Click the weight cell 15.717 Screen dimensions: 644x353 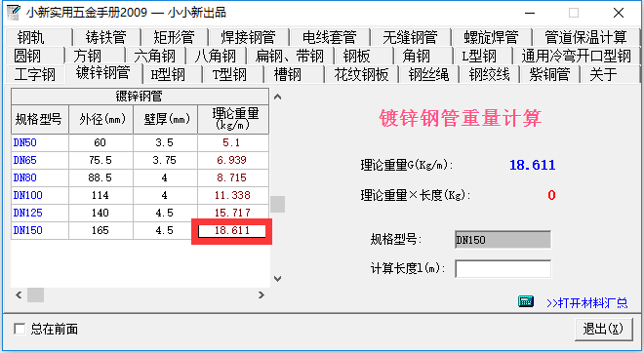click(233, 213)
